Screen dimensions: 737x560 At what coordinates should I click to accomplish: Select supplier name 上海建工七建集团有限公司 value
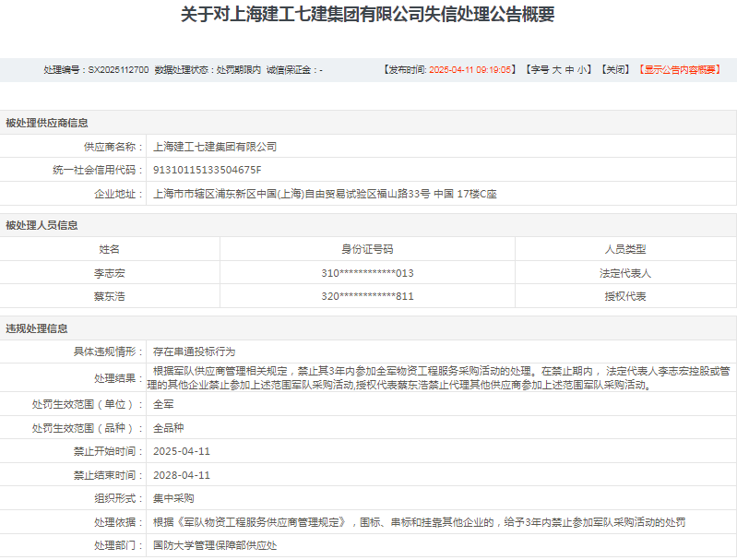click(x=215, y=147)
